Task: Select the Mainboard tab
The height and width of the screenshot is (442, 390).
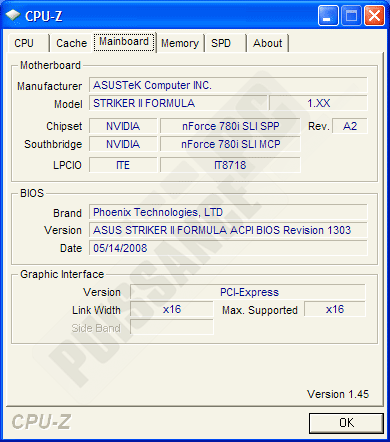Action: (x=124, y=42)
